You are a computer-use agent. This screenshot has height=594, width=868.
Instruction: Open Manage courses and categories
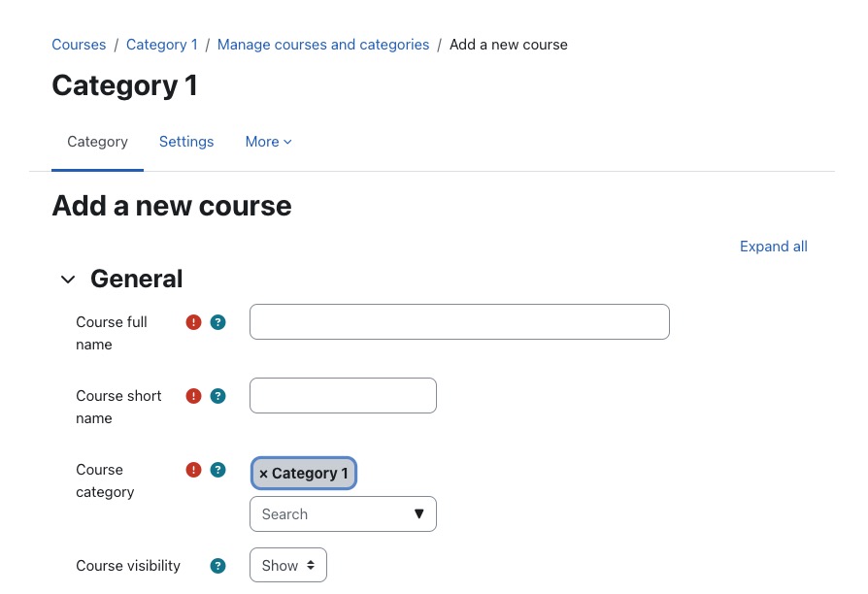pyautogui.click(x=323, y=44)
